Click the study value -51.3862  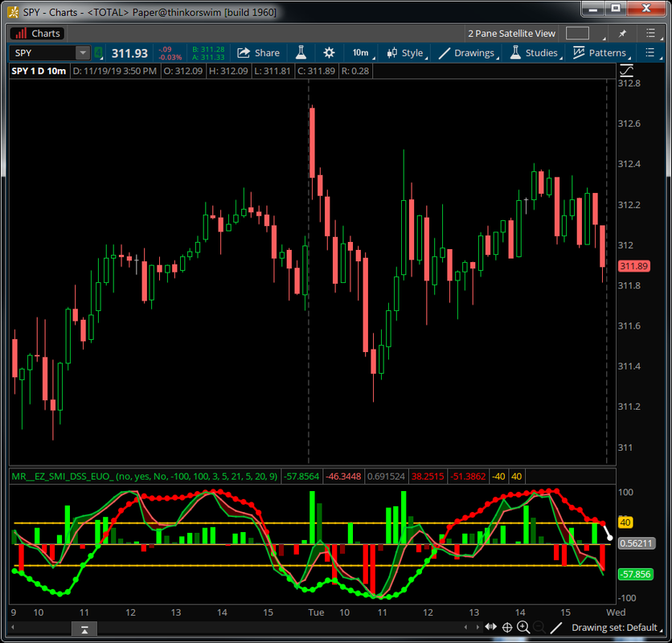coord(468,477)
